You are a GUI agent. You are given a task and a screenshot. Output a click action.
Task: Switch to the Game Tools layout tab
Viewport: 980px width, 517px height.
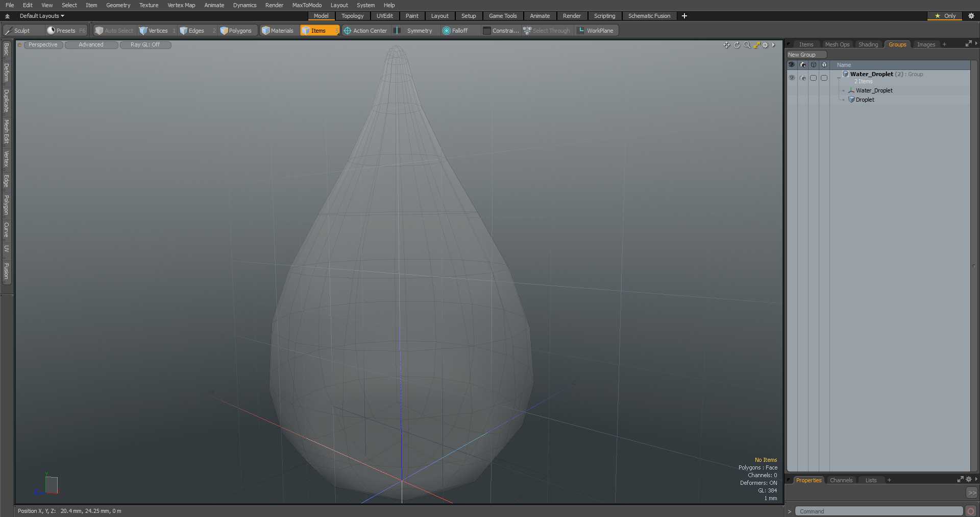pyautogui.click(x=503, y=16)
